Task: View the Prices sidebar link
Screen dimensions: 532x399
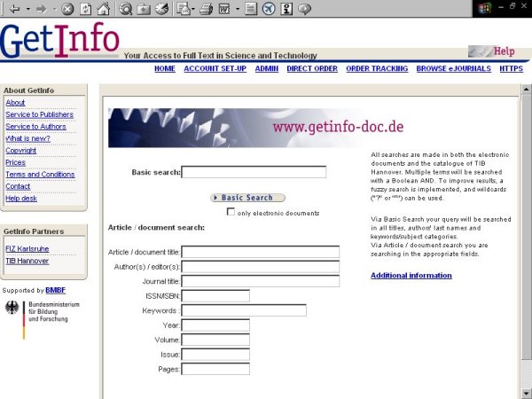Action: [x=15, y=162]
